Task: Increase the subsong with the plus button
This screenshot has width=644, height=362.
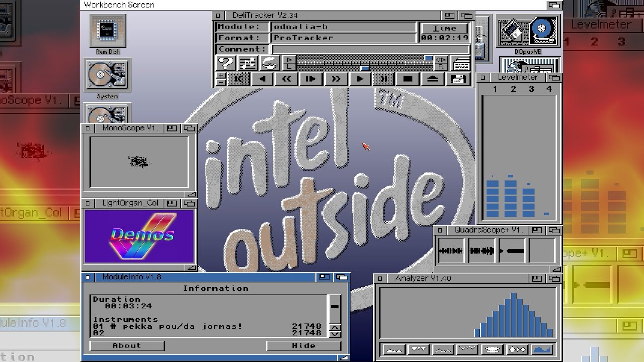Action: (x=221, y=75)
